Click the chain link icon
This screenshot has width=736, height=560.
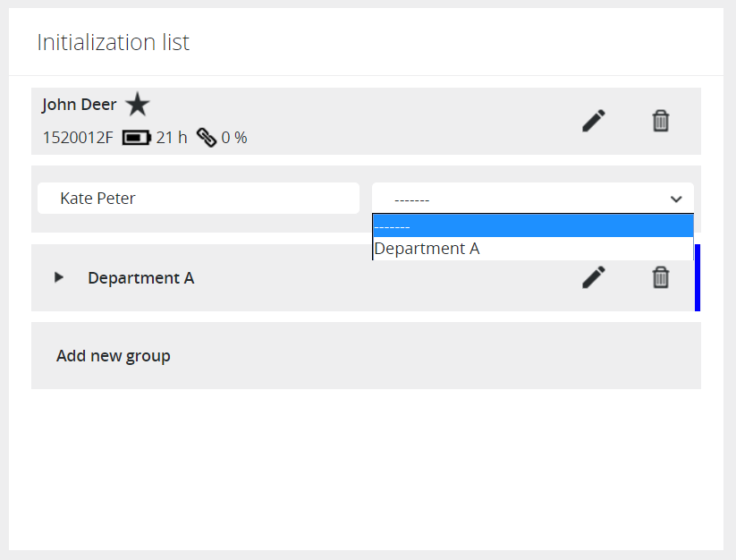[207, 138]
